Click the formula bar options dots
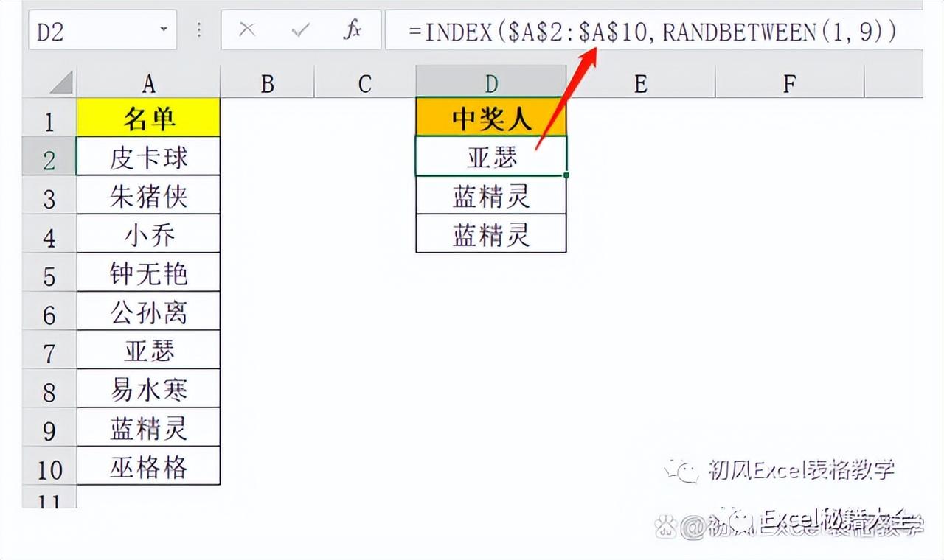This screenshot has height=560, width=944. pyautogui.click(x=199, y=30)
